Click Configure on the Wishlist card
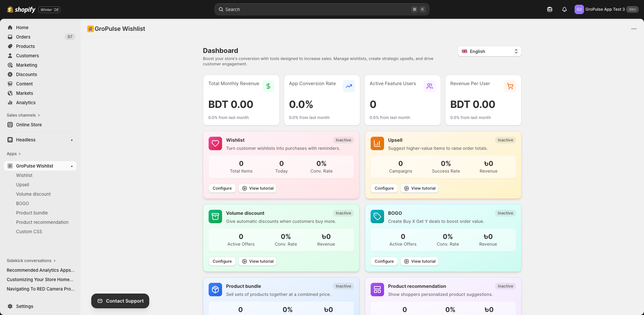Screen dimensions: 644x315 pyautogui.click(x=222, y=188)
